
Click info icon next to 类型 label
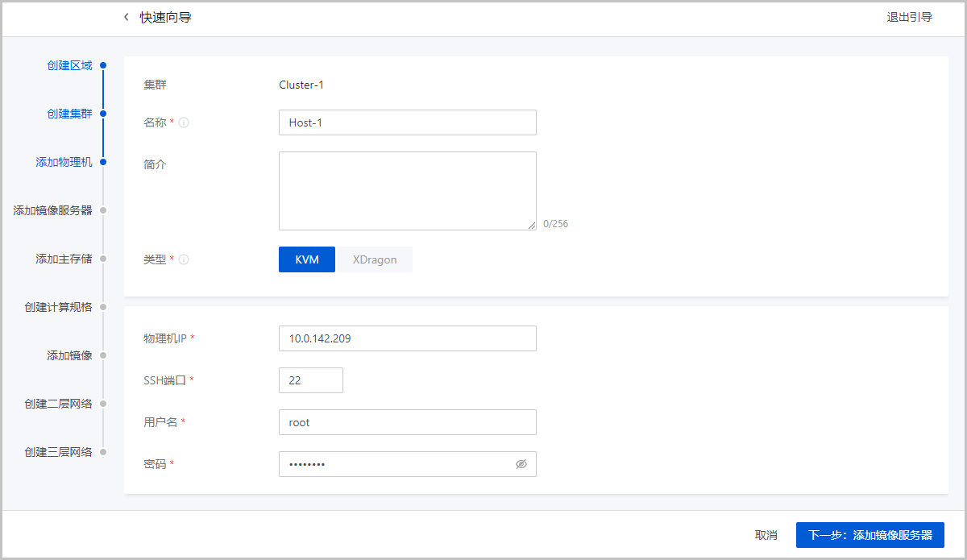click(x=184, y=260)
